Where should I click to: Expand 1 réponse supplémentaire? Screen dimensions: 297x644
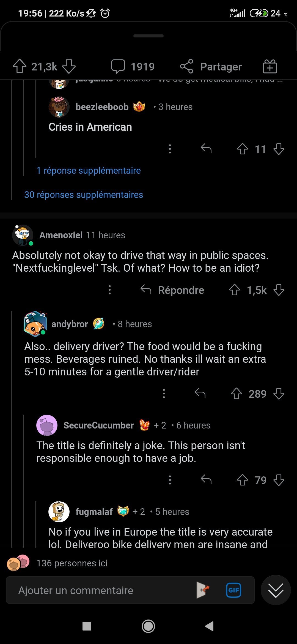pos(89,171)
